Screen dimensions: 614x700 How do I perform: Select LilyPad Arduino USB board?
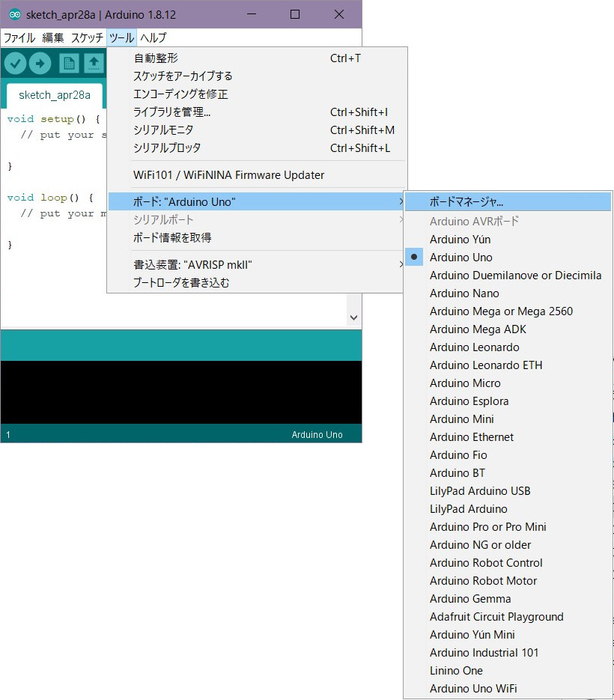(507, 491)
